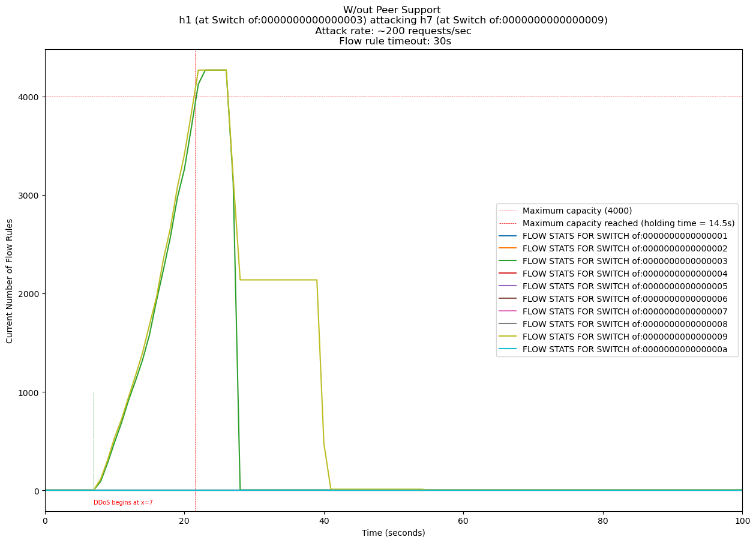The width and height of the screenshot is (756, 543).
Task: Click the cyan switch 000000000000000a legend line
Action: 509,349
